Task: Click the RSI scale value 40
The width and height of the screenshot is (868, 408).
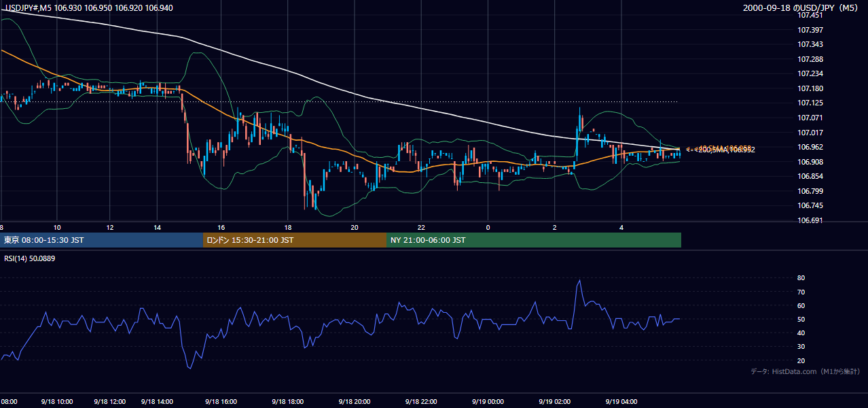Action: (801, 333)
